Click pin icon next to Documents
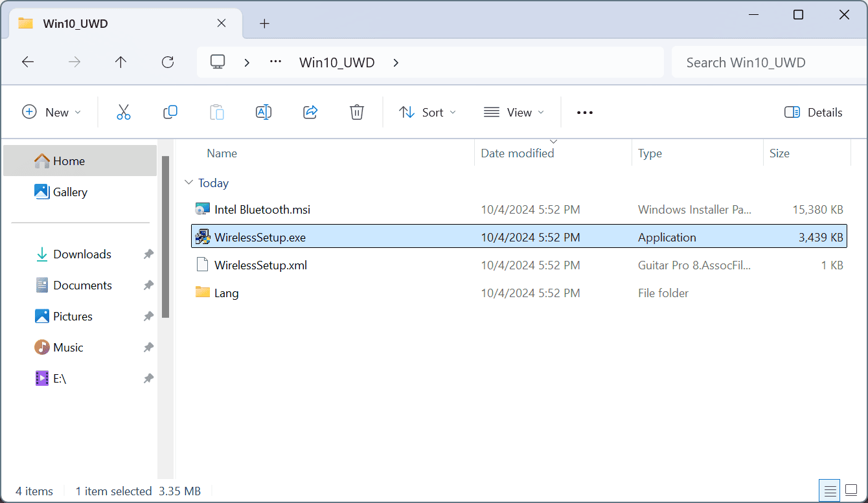Viewport: 868px width, 503px height. pos(148,285)
